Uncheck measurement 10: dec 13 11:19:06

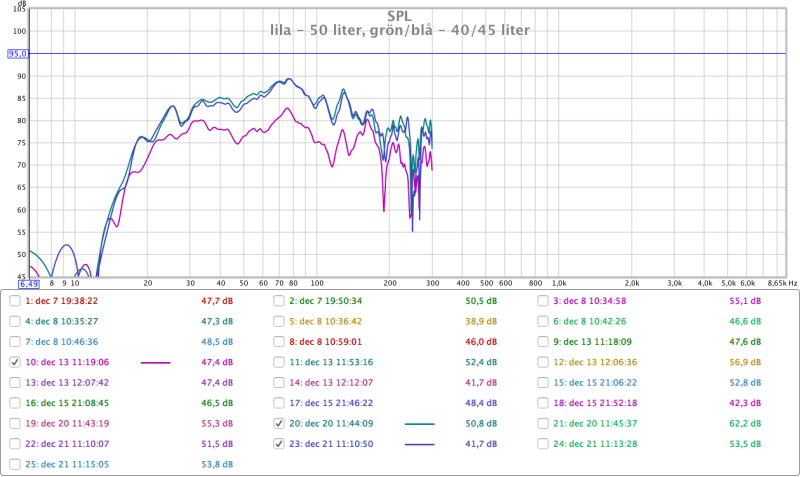[15, 362]
